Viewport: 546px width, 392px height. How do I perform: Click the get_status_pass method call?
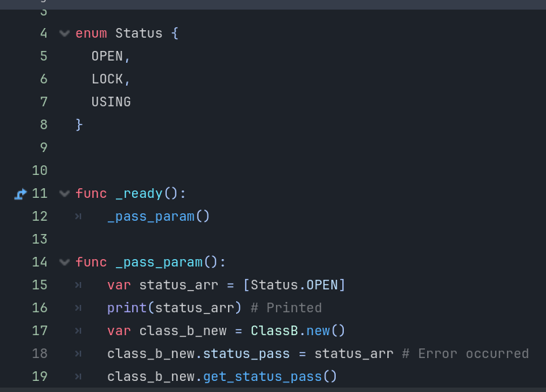pos(263,376)
